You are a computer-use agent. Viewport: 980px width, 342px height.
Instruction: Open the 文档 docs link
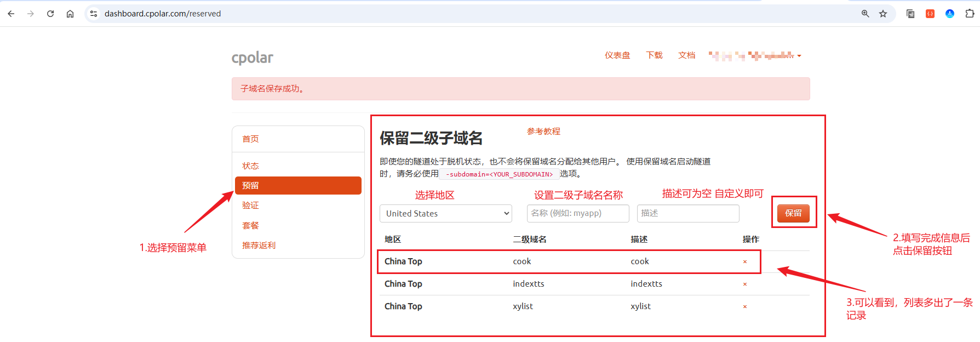[x=686, y=55]
